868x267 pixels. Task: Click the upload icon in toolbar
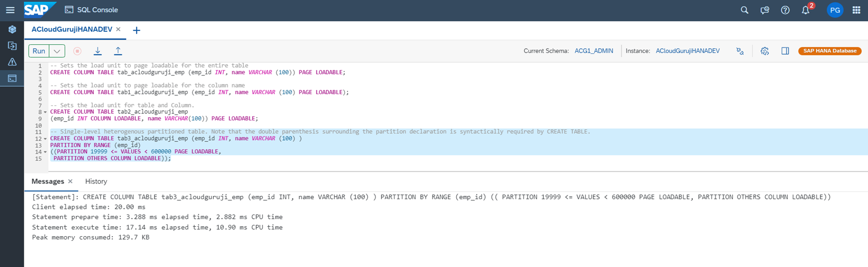pyautogui.click(x=118, y=51)
